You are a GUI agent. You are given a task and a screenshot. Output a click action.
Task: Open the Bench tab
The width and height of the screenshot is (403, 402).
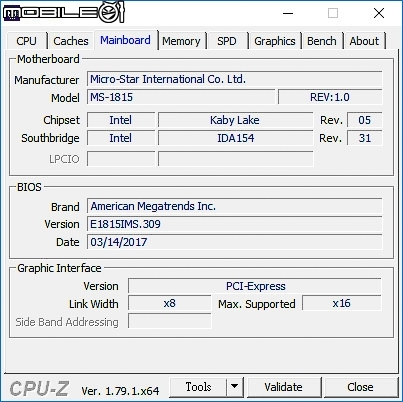(x=322, y=41)
